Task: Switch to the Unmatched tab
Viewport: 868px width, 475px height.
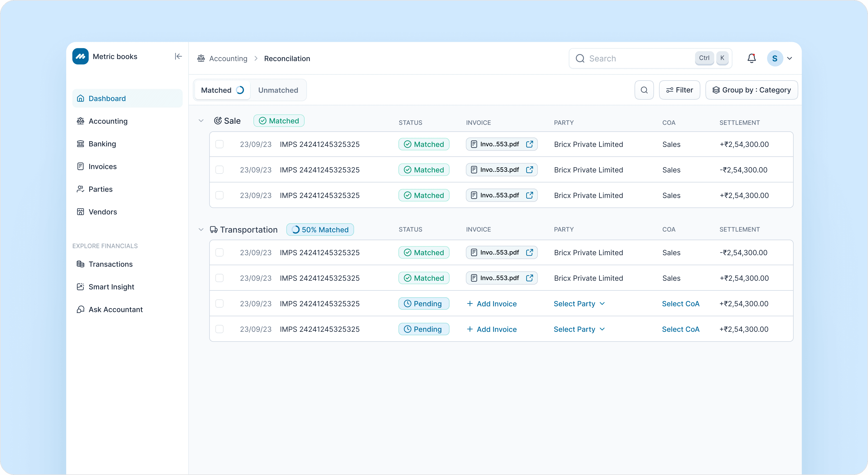Action: click(x=278, y=90)
